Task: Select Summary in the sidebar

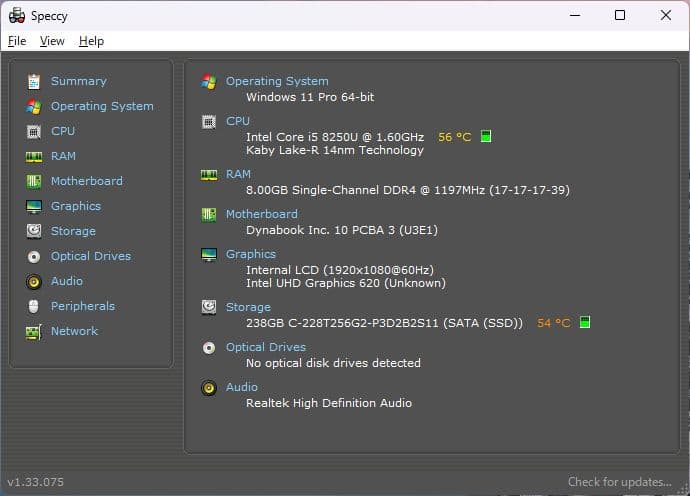Action: pos(79,81)
